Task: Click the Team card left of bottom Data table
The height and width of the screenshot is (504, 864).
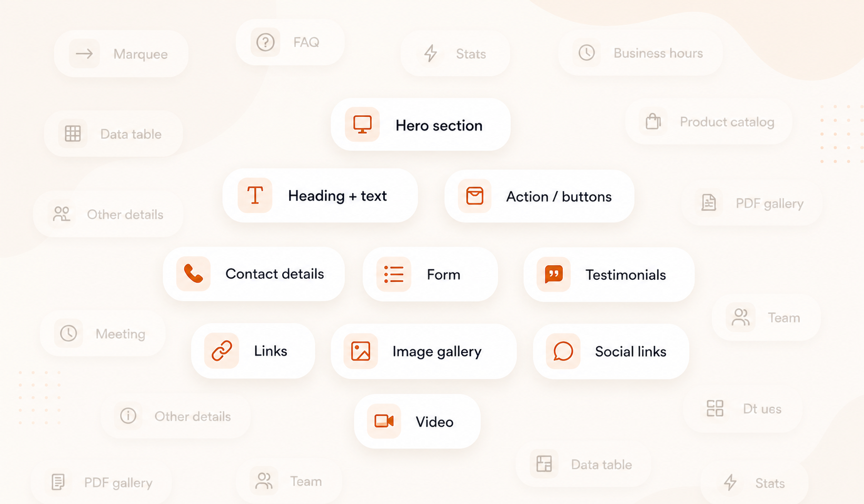Action: tap(289, 481)
